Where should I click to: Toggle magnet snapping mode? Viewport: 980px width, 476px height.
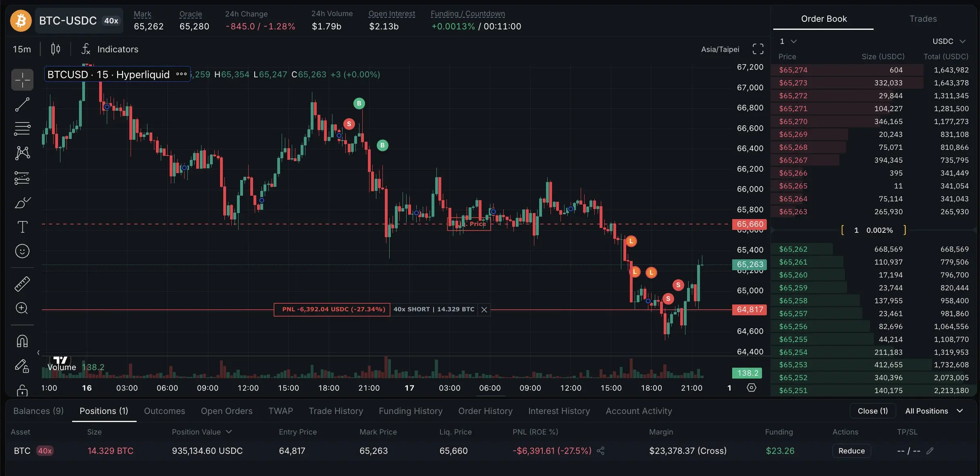click(x=22, y=341)
